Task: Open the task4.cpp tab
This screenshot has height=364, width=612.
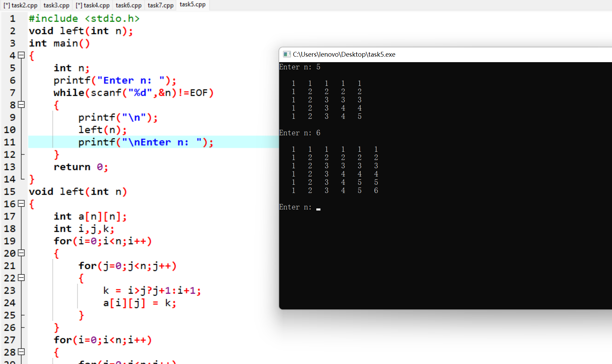Action: [92, 5]
